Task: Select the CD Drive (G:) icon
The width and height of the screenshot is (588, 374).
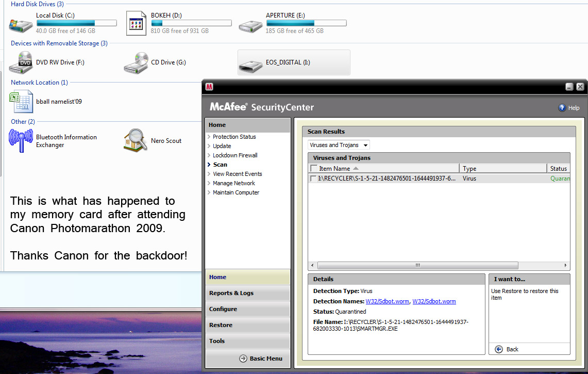Action: (136, 63)
